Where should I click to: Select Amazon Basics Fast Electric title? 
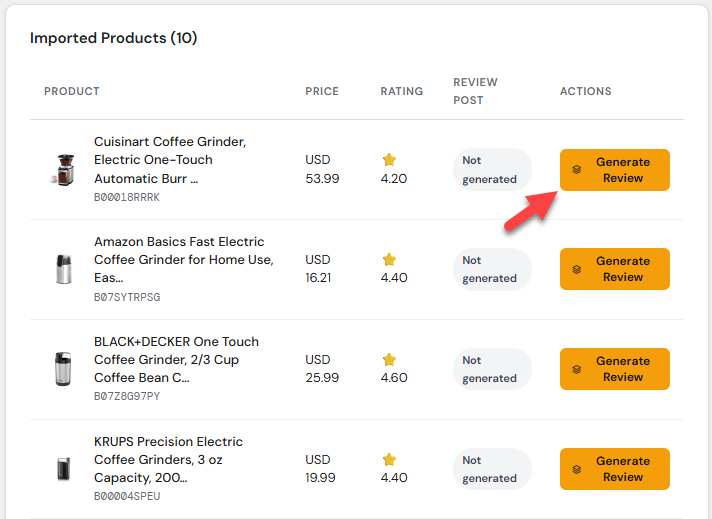pos(183,259)
